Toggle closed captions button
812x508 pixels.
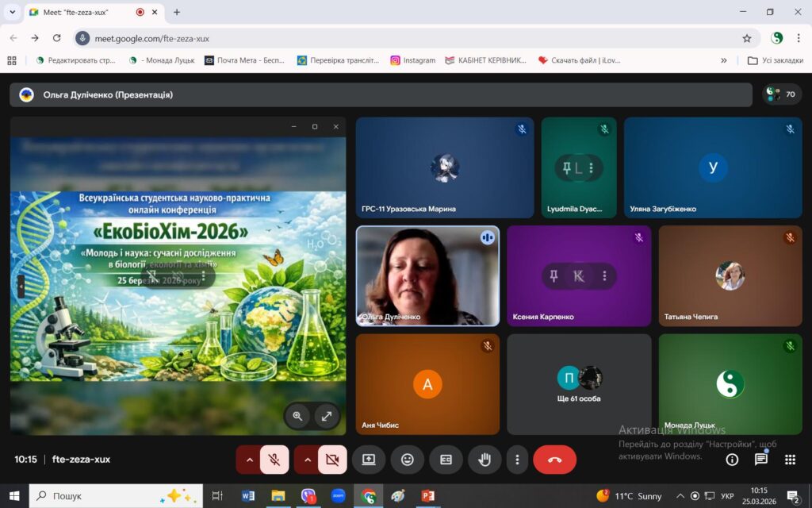pyautogui.click(x=446, y=460)
